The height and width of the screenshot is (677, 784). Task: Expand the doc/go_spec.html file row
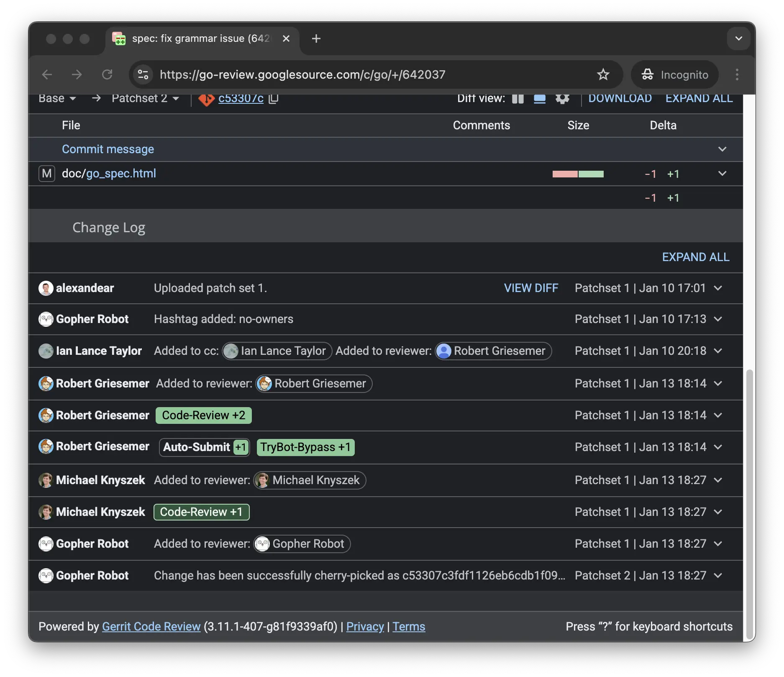point(722,174)
